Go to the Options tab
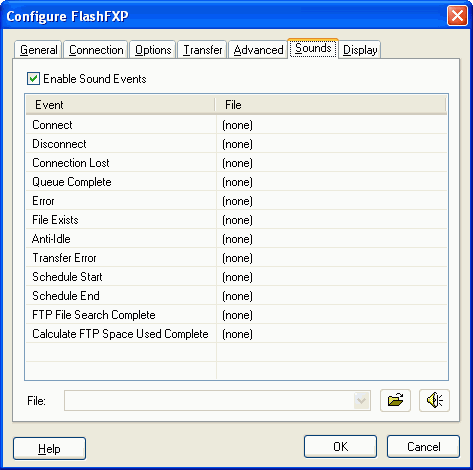This screenshot has width=473, height=470. (x=153, y=50)
